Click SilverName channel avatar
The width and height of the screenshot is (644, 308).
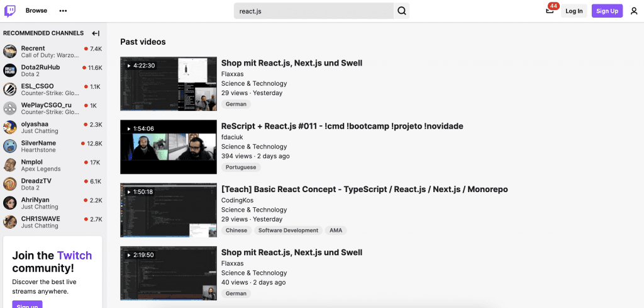coord(10,146)
